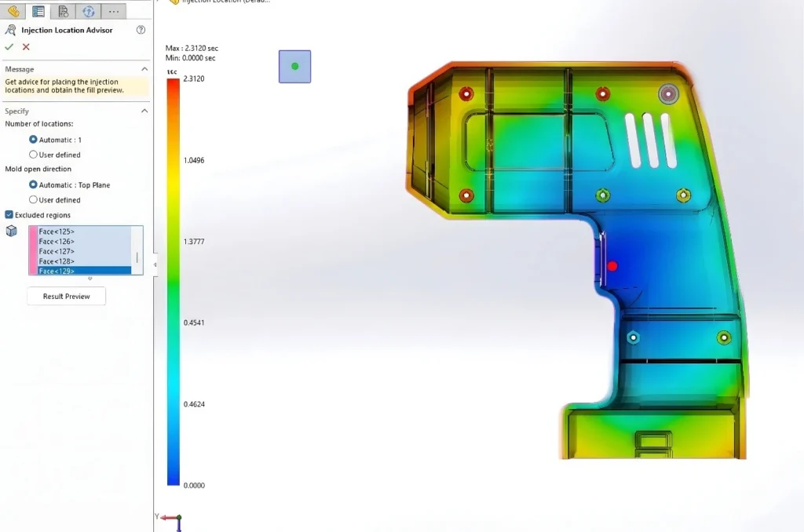This screenshot has width=804, height=532.
Task: Select Face<125> in excluded list
Action: [84, 231]
